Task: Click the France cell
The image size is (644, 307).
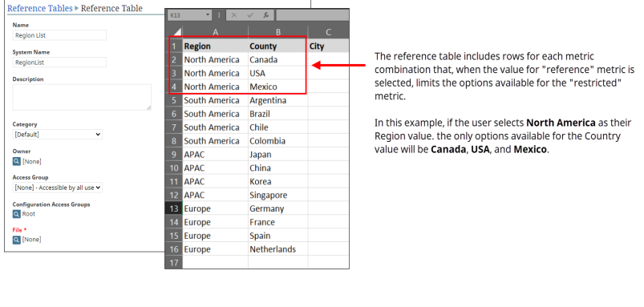Action: 278,222
